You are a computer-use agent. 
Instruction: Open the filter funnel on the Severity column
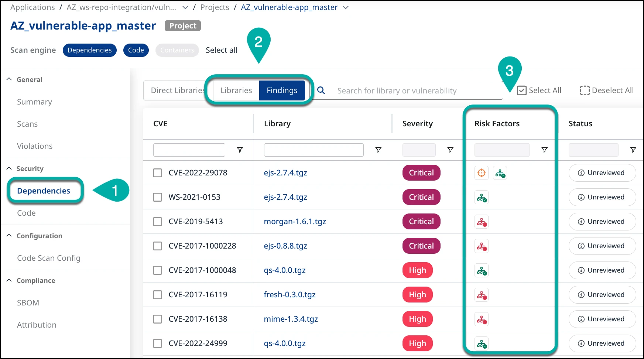(450, 150)
